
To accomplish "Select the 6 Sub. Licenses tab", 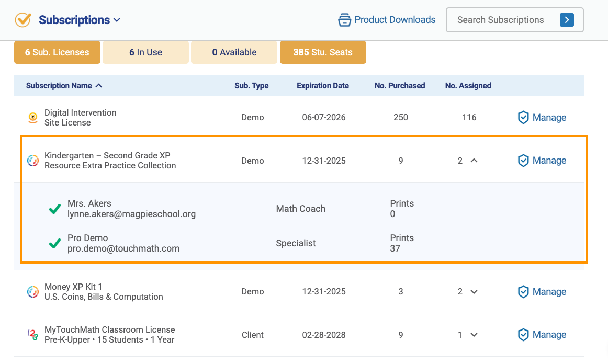I will (58, 52).
